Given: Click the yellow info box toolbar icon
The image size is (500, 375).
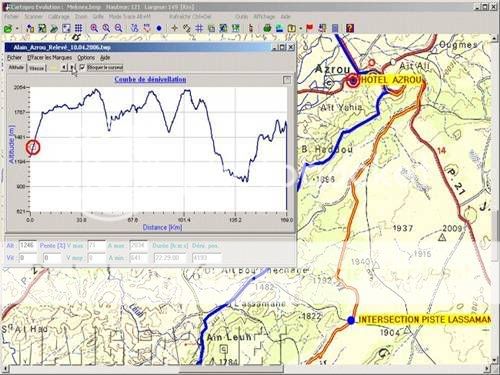Looking at the screenshot, I should (x=291, y=28).
